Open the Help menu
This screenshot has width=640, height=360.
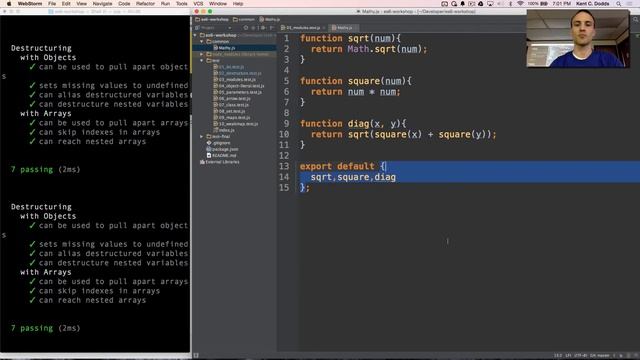(238, 4)
